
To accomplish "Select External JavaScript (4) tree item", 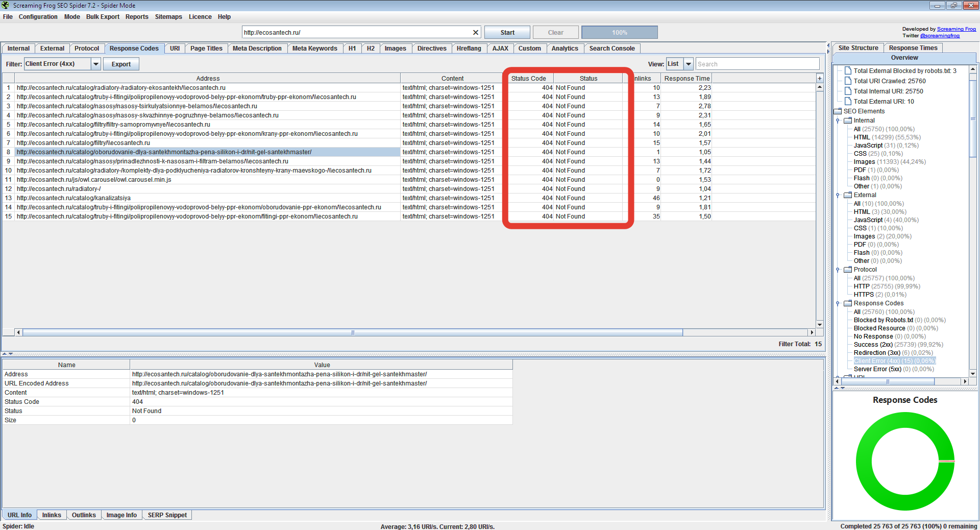I will [886, 220].
